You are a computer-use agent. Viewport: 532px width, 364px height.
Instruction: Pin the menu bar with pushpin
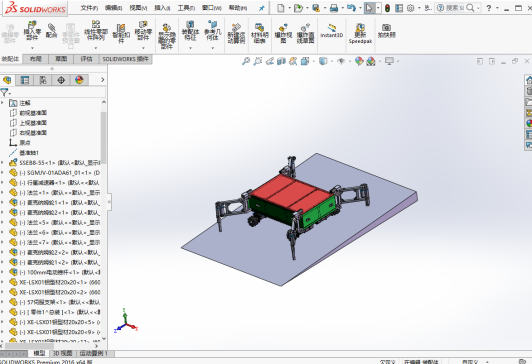click(x=262, y=8)
